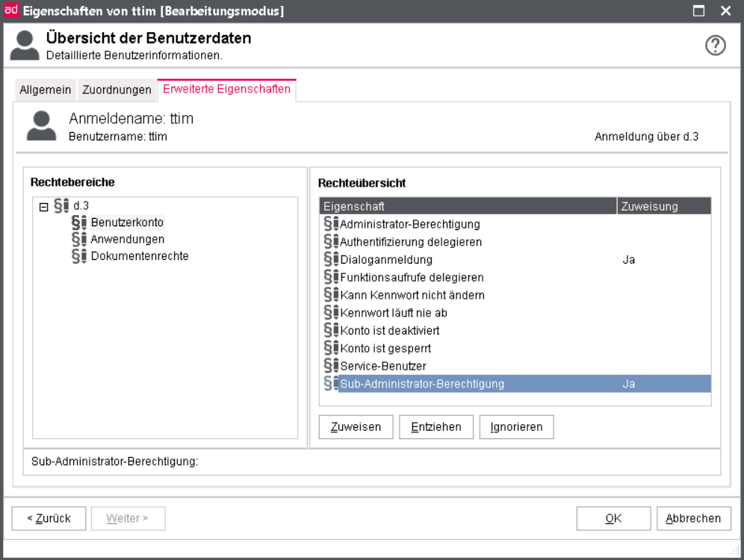Confirm with the OK button
The image size is (744, 560).
[613, 518]
